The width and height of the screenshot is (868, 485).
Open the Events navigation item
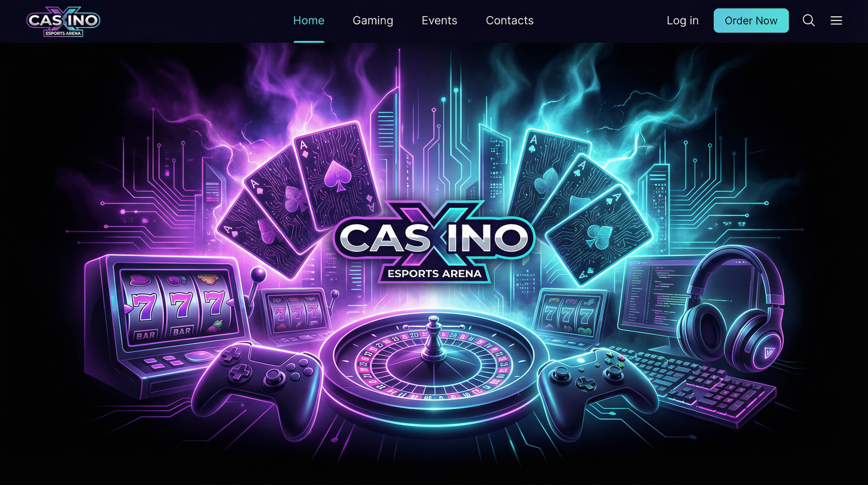click(x=439, y=21)
